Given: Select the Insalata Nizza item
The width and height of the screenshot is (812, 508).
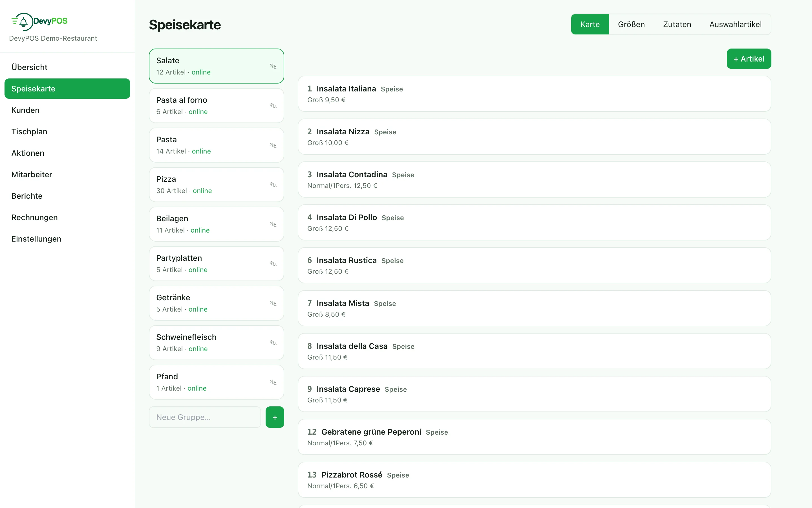Looking at the screenshot, I should coord(535,137).
